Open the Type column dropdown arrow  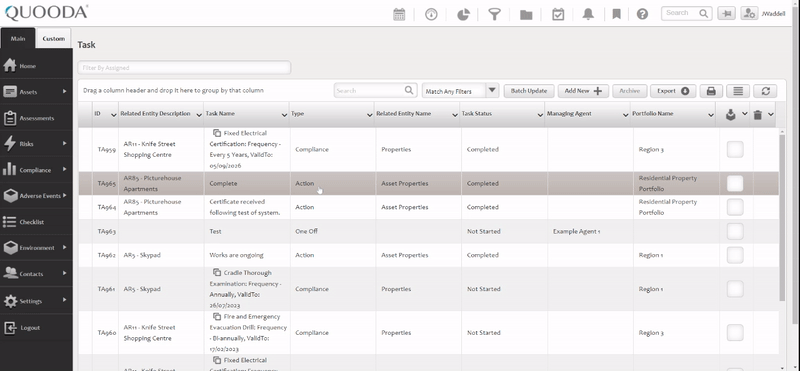pos(369,115)
